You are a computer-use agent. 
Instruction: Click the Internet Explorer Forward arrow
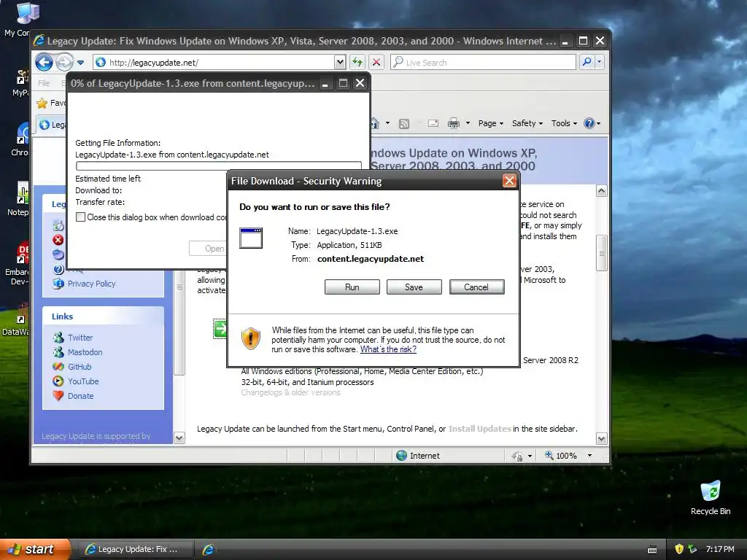(64, 63)
